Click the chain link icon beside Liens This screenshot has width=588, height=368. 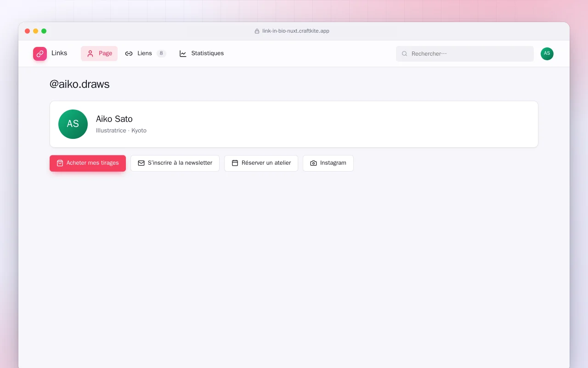pyautogui.click(x=129, y=53)
